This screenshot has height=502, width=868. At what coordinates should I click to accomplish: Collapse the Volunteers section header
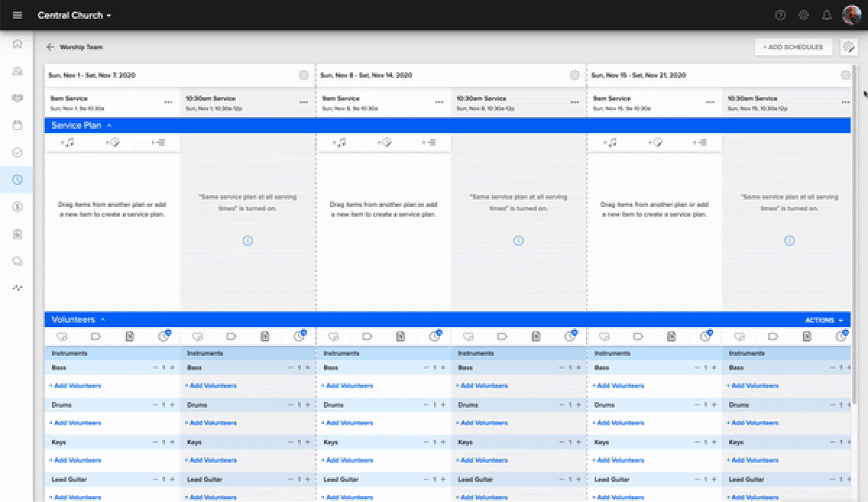point(103,319)
